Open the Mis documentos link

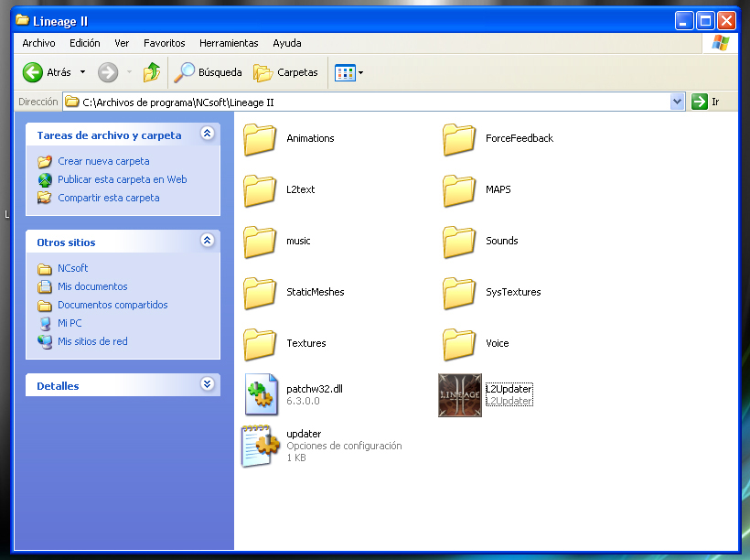tap(92, 286)
